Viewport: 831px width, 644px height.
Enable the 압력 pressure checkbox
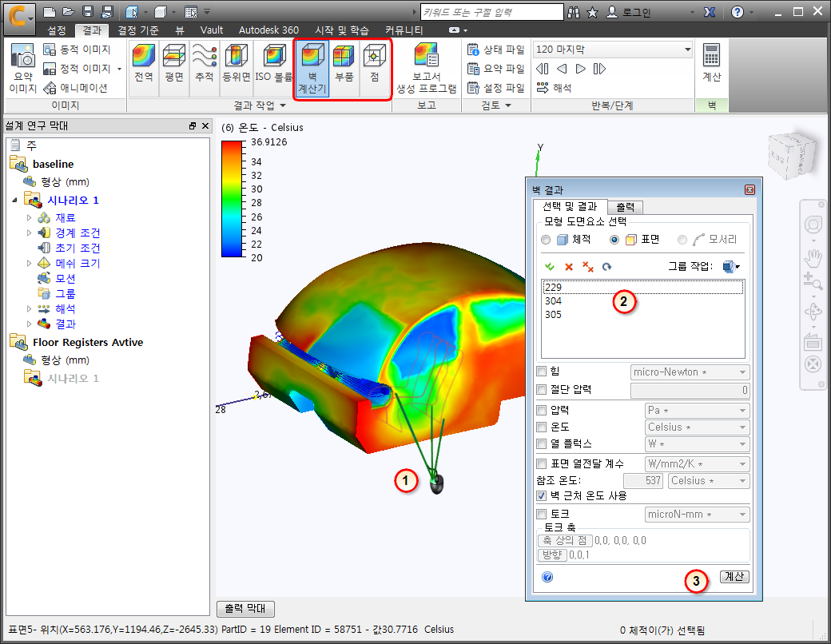tap(541, 410)
